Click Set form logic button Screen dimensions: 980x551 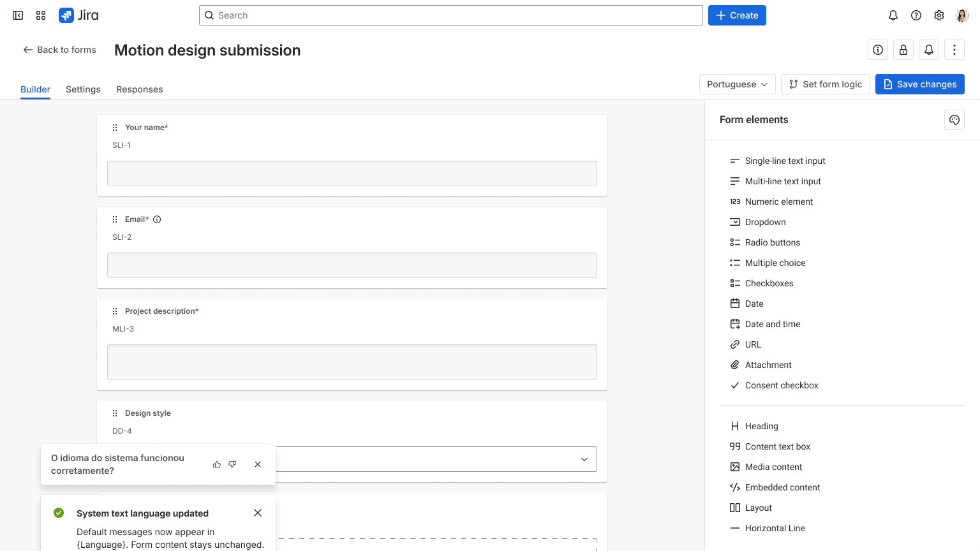coord(826,84)
